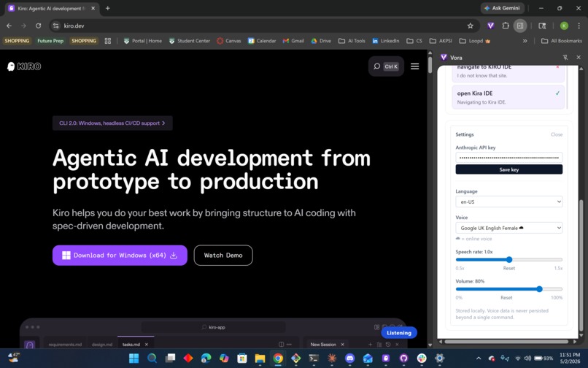Screen dimensions: 588x368
Task: Open the Chrome three-dot menu
Action: 579,26
